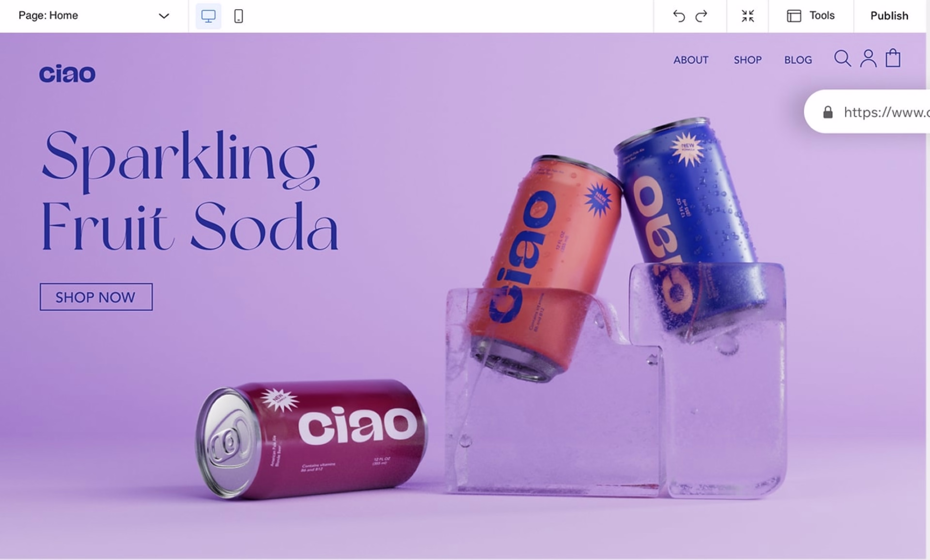Click the site search magnifier icon
Viewport: 930px width, 560px height.
[842, 59]
